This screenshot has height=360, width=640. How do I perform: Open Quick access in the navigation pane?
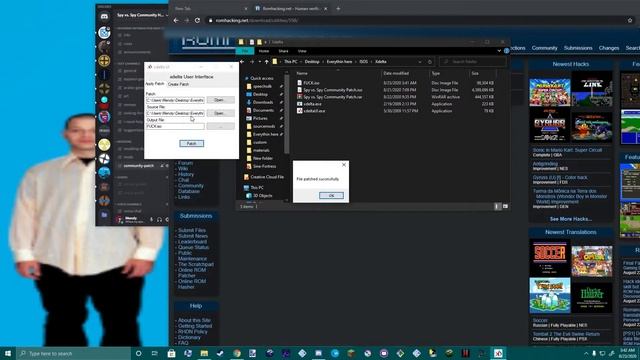click(x=261, y=78)
